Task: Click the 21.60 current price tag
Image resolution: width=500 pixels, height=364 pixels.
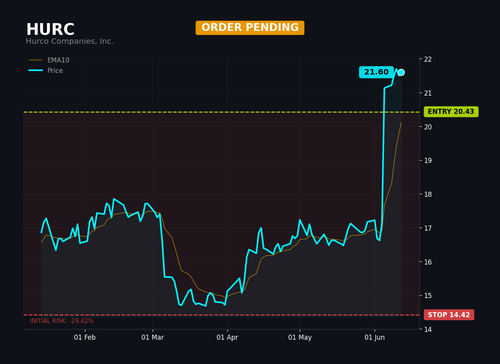Action: [376, 72]
